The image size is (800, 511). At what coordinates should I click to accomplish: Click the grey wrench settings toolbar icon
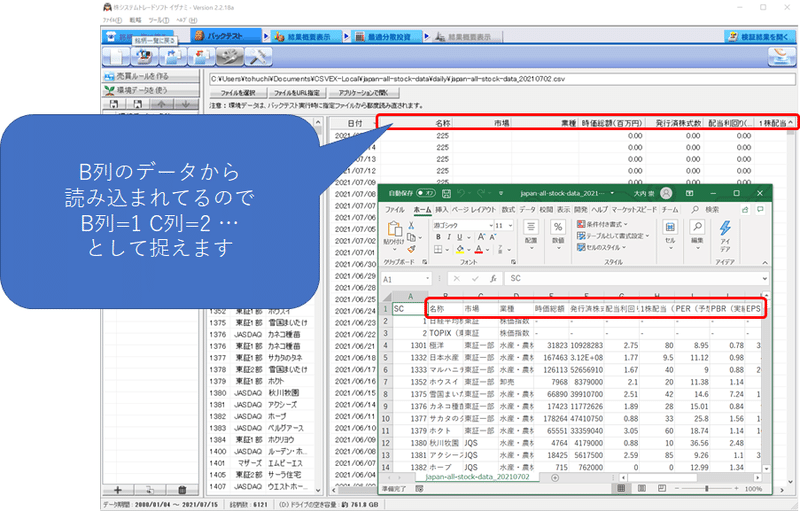click(x=230, y=56)
